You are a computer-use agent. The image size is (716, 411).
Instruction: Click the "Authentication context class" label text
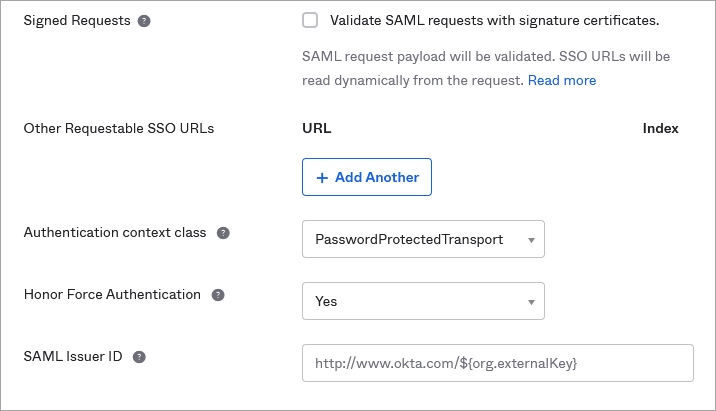tap(115, 232)
